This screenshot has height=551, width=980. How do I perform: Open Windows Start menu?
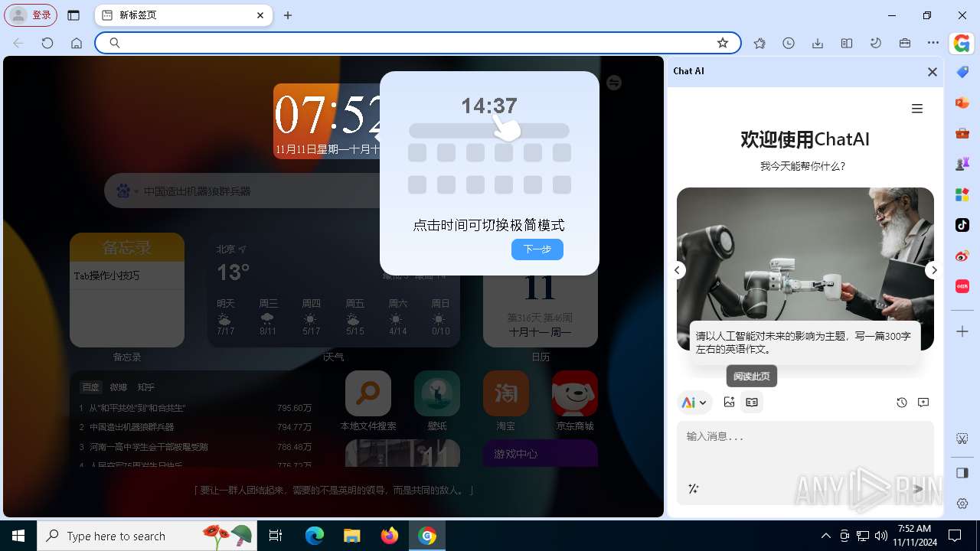pyautogui.click(x=18, y=536)
